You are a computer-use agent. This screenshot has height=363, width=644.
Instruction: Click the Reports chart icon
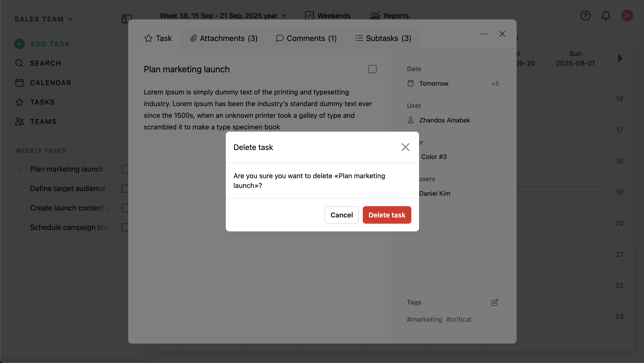375,16
